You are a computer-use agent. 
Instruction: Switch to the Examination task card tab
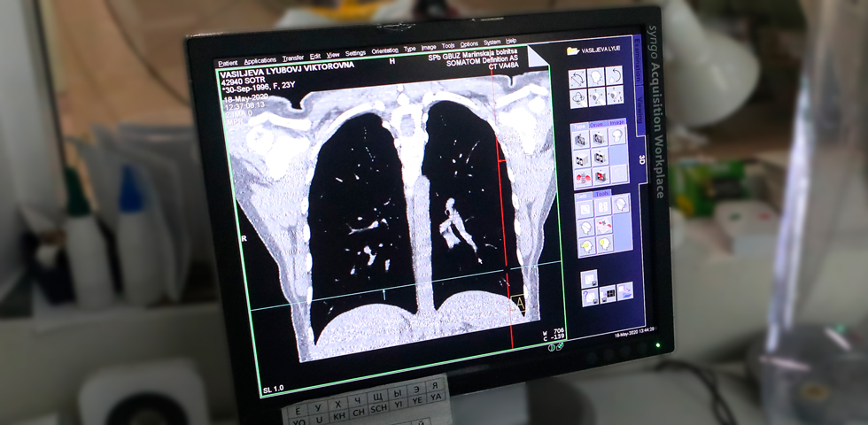[x=637, y=60]
